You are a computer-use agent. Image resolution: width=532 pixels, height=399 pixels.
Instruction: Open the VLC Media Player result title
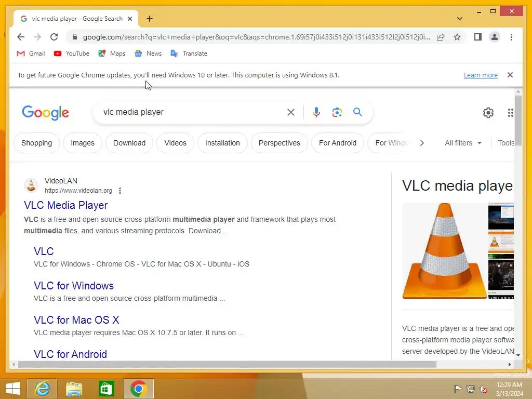point(66,205)
